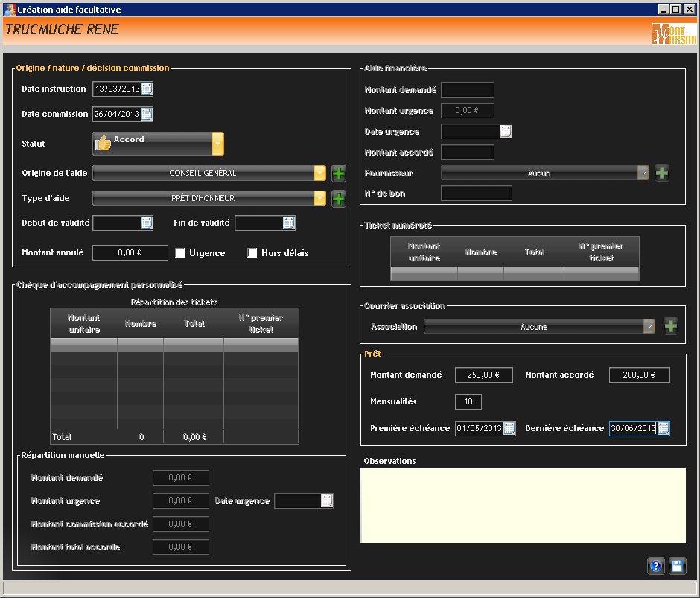The height and width of the screenshot is (598, 700).
Task: Open calendar for Dernière échéance
Action: coord(663,428)
